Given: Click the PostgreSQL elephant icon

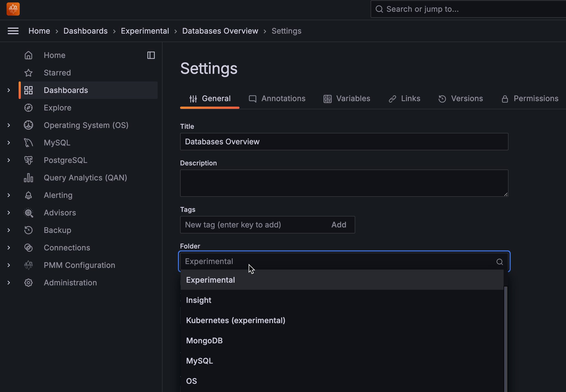Looking at the screenshot, I should pyautogui.click(x=28, y=160).
